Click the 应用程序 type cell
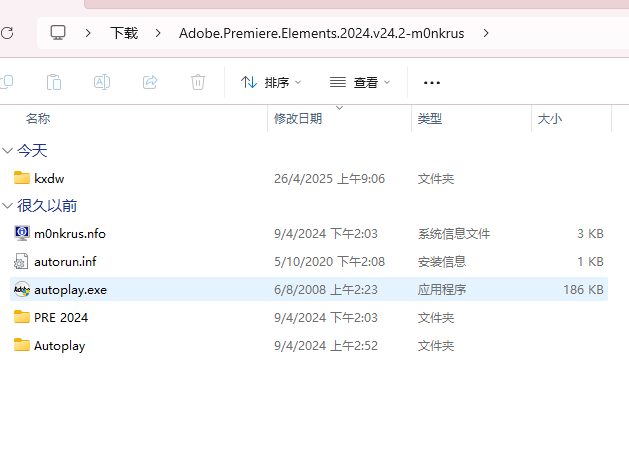Viewport: 629px width, 462px height. pyautogui.click(x=442, y=290)
